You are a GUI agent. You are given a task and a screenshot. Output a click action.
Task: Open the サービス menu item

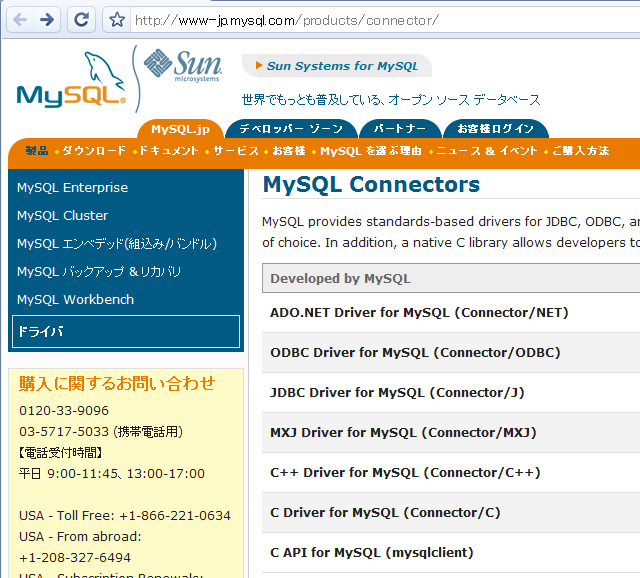pyautogui.click(x=236, y=151)
